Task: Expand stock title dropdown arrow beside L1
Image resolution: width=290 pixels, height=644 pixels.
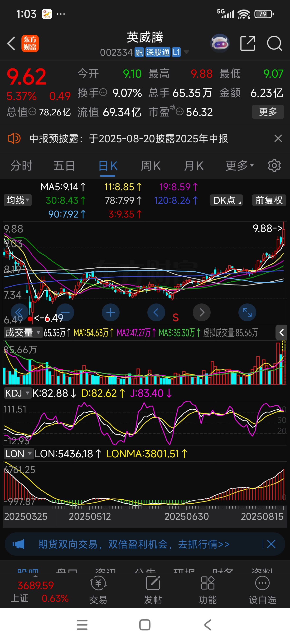Action: coord(186,52)
